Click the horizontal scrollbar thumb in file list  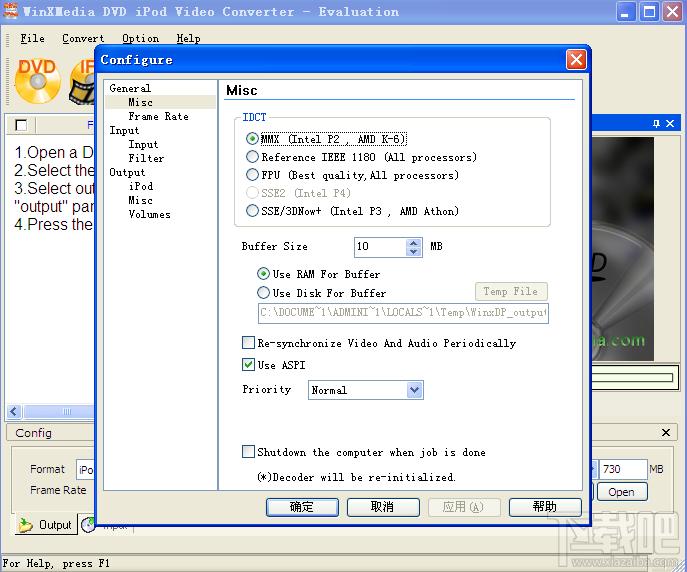[x=59, y=411]
